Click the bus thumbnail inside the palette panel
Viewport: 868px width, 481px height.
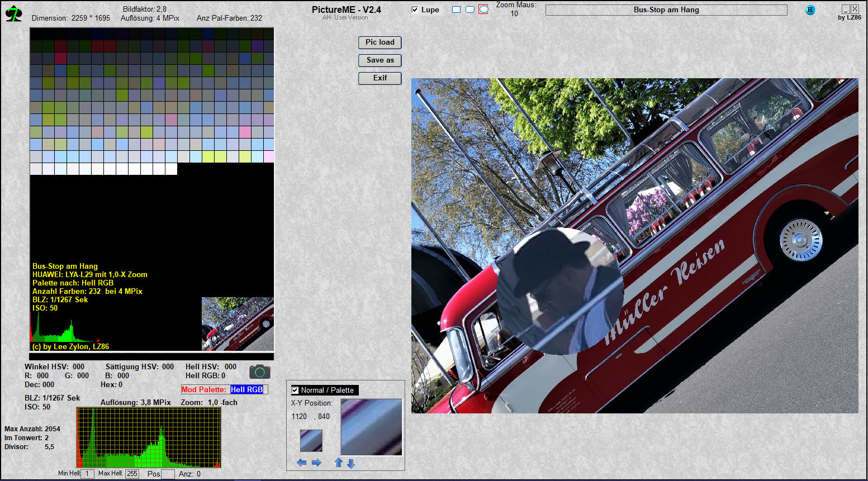coord(238,324)
